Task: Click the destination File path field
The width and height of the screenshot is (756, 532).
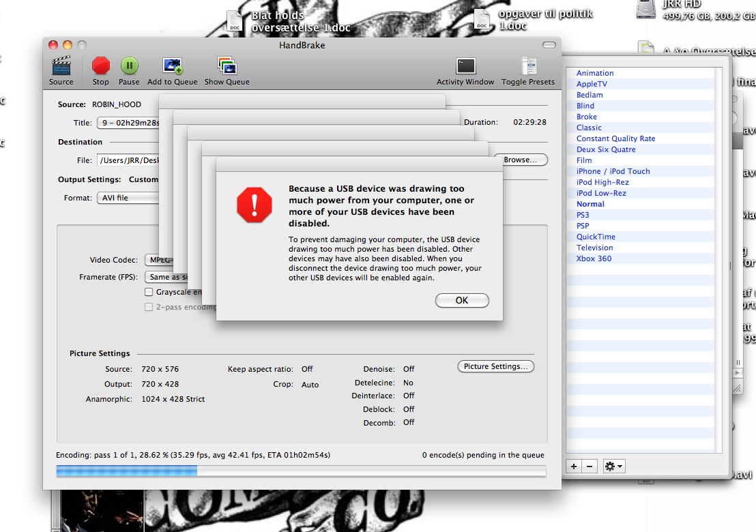Action: pyautogui.click(x=128, y=160)
